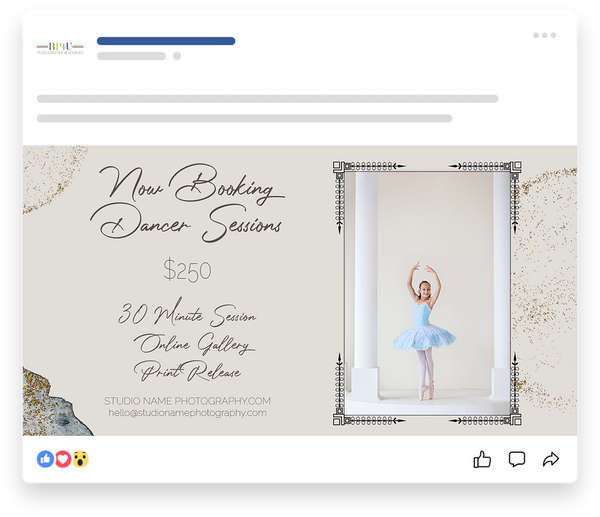This screenshot has width=600, height=517.
Task: Click hello@studionamephotography.com email text
Action: [188, 413]
